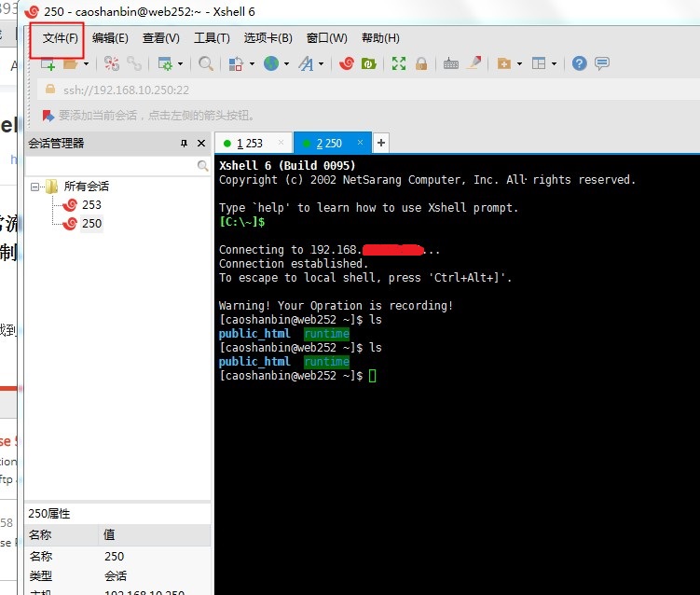
Task: Click the 会话 value in 类型 row
Action: coord(116,575)
